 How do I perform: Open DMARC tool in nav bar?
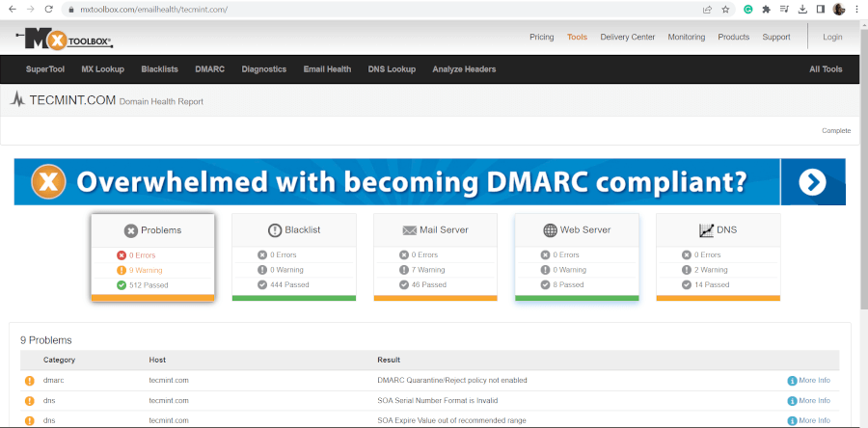click(x=210, y=69)
